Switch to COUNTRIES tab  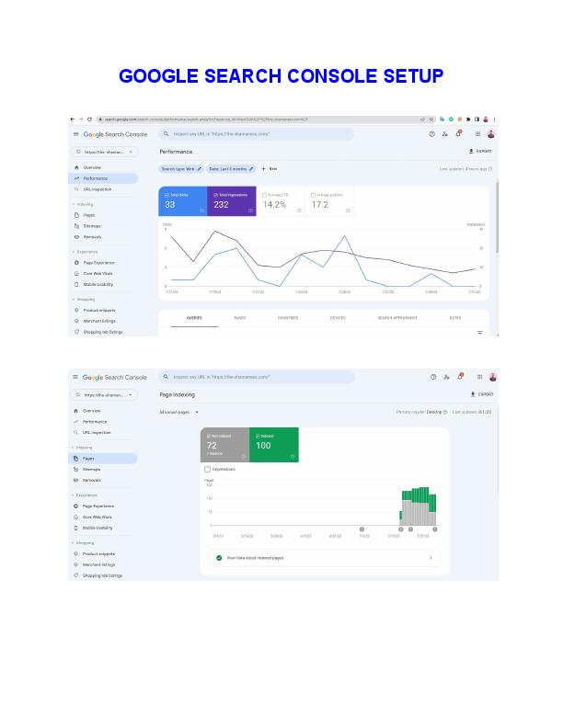pos(288,318)
